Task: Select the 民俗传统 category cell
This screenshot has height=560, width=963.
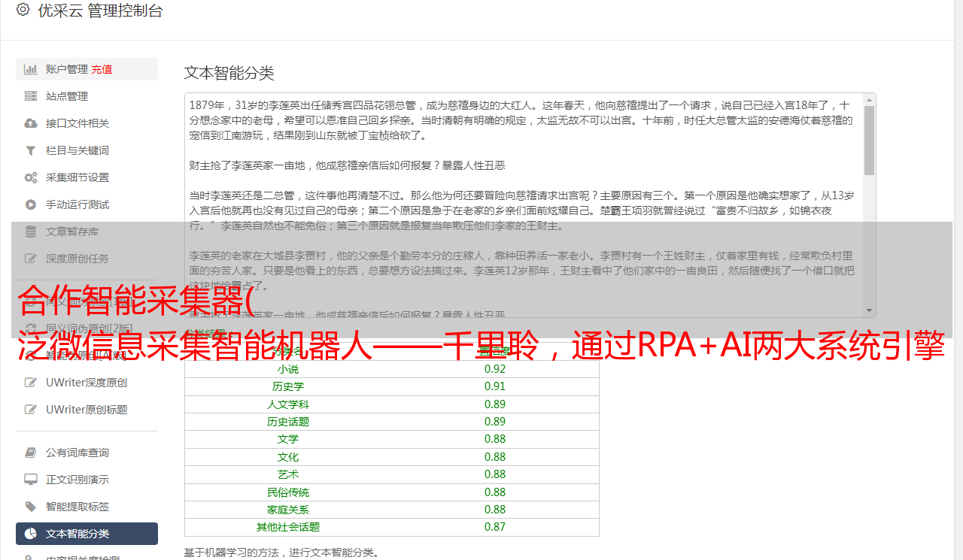Action: 288,492
